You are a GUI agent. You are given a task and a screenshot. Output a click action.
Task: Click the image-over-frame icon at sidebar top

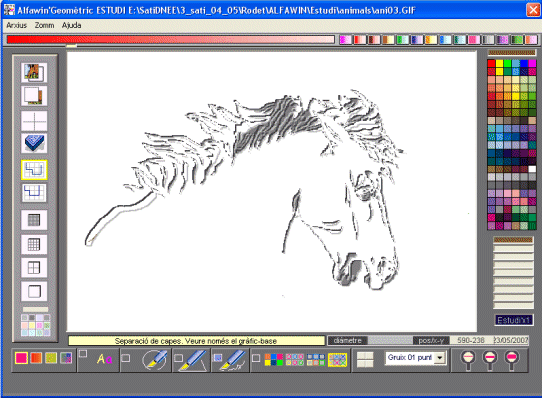(x=34, y=72)
